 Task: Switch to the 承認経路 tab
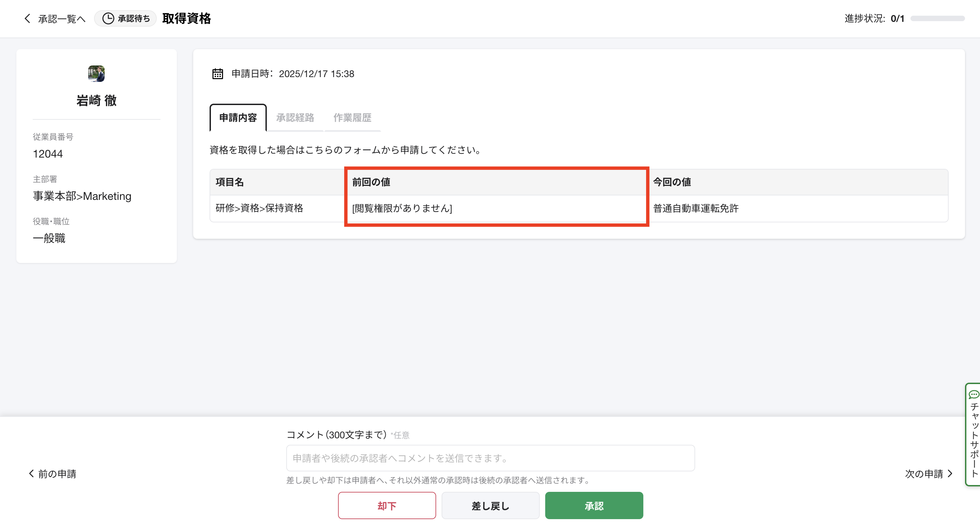295,118
